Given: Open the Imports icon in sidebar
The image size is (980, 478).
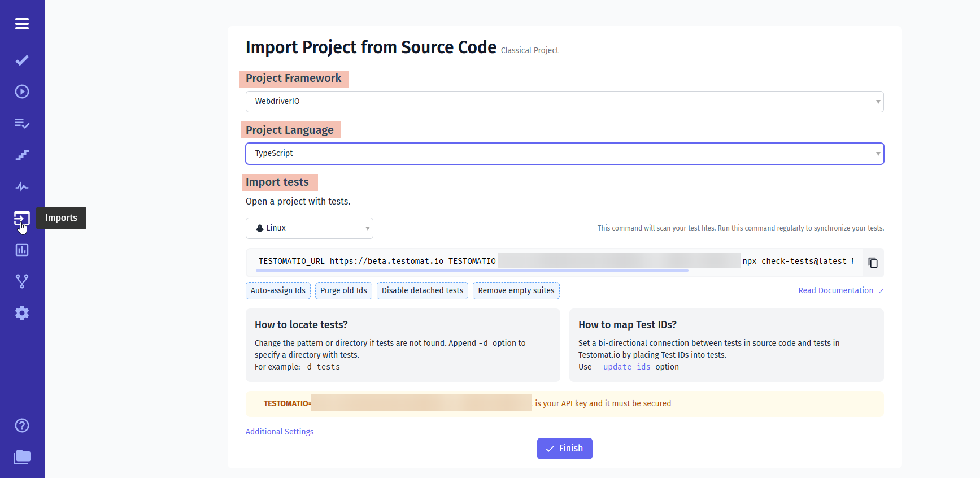Looking at the screenshot, I should [x=22, y=218].
